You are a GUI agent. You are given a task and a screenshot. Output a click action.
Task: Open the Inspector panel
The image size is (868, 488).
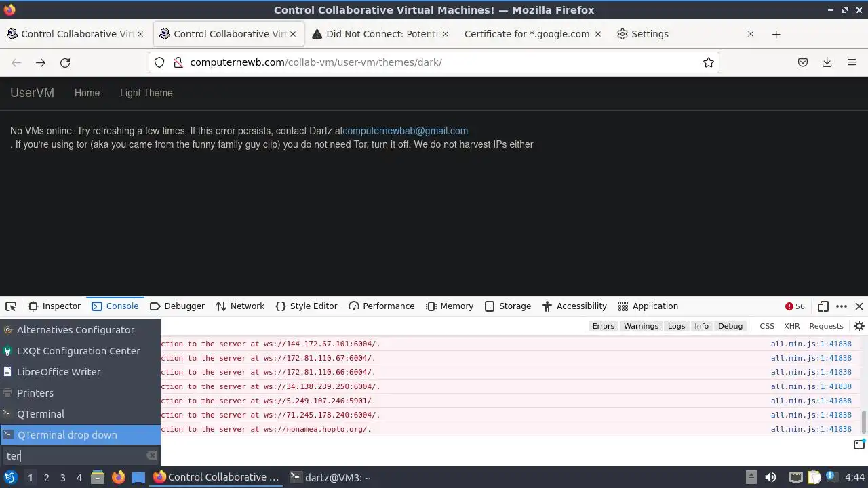pyautogui.click(x=55, y=306)
